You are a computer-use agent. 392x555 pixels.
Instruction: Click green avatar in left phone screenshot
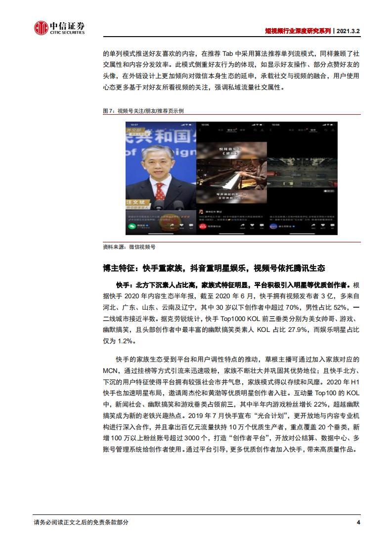(x=132, y=226)
